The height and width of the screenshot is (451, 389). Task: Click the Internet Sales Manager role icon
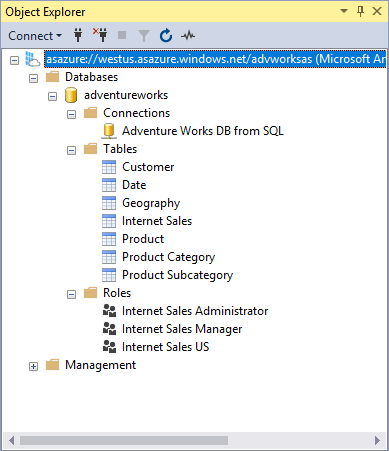coord(109,329)
